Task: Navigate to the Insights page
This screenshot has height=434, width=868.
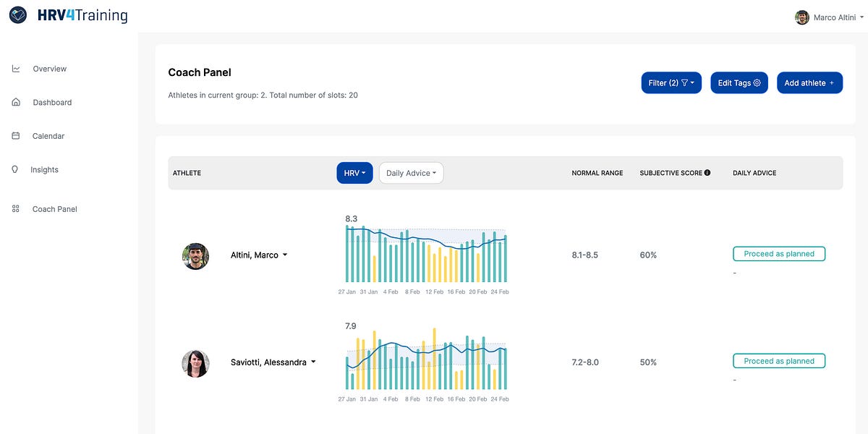Action: point(44,170)
